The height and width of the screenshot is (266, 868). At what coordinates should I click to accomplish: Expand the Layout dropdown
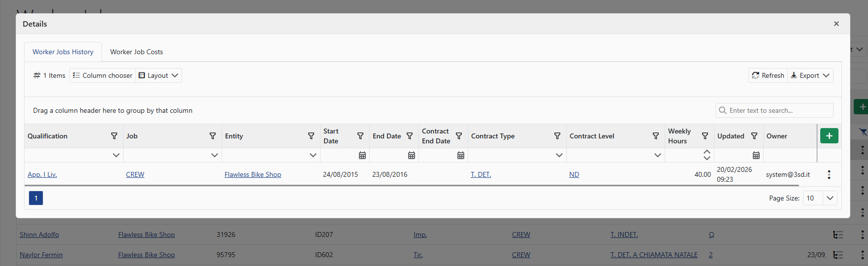[159, 75]
